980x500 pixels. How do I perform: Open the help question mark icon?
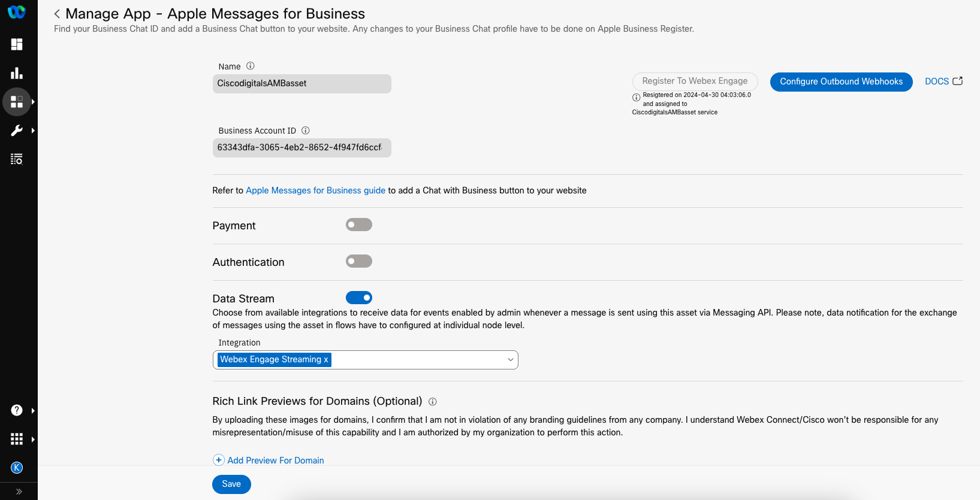coord(17,410)
